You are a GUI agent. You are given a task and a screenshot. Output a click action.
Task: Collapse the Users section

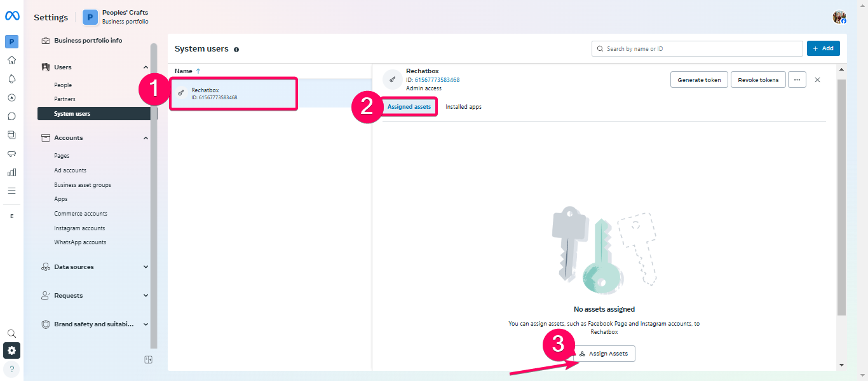pos(146,67)
